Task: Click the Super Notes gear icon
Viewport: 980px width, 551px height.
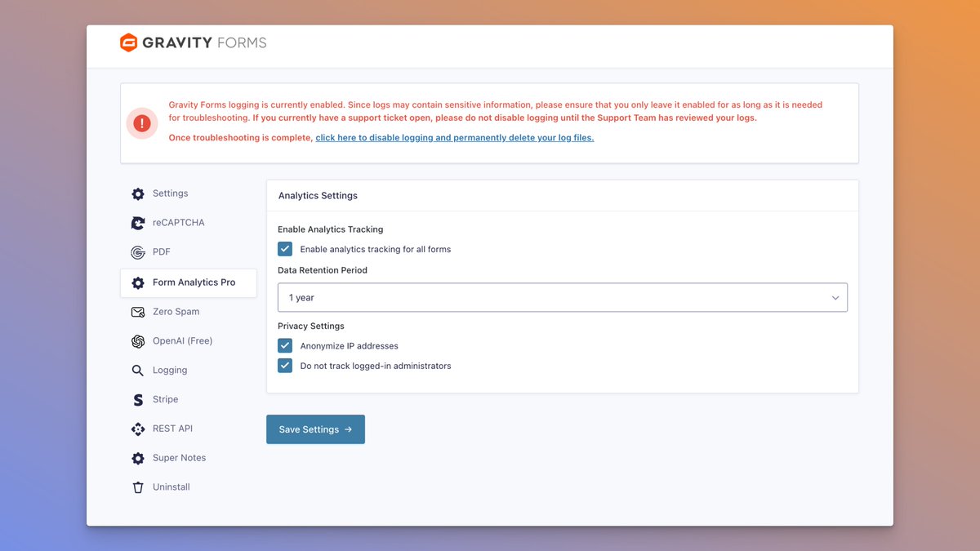Action: point(138,458)
